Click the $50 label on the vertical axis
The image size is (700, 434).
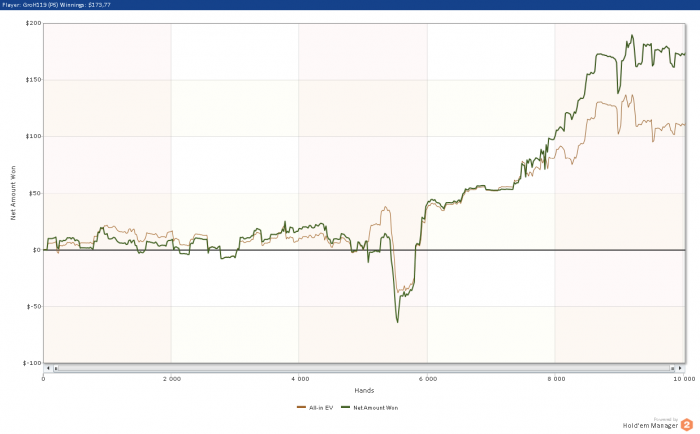pos(35,193)
